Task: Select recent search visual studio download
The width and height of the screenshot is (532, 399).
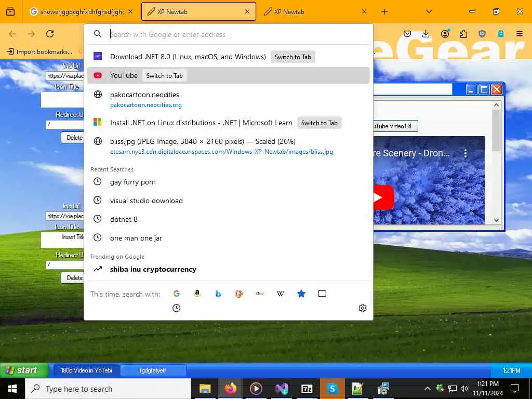Action: (229, 201)
